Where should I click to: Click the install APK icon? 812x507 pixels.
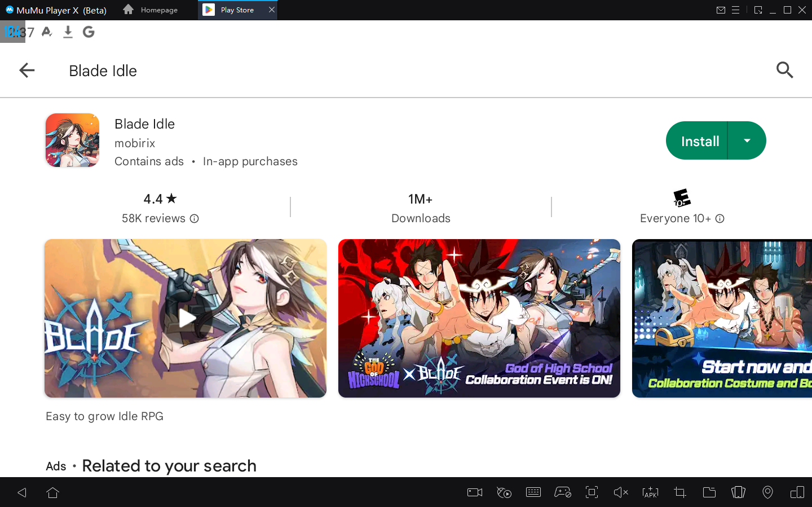click(x=650, y=492)
